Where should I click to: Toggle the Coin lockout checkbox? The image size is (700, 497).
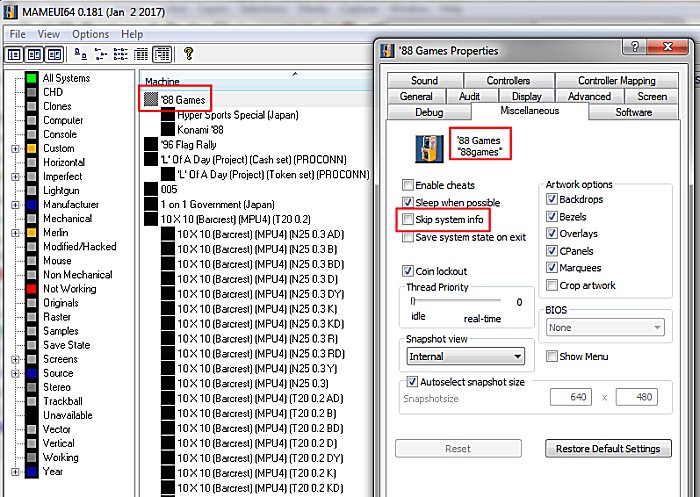[408, 271]
